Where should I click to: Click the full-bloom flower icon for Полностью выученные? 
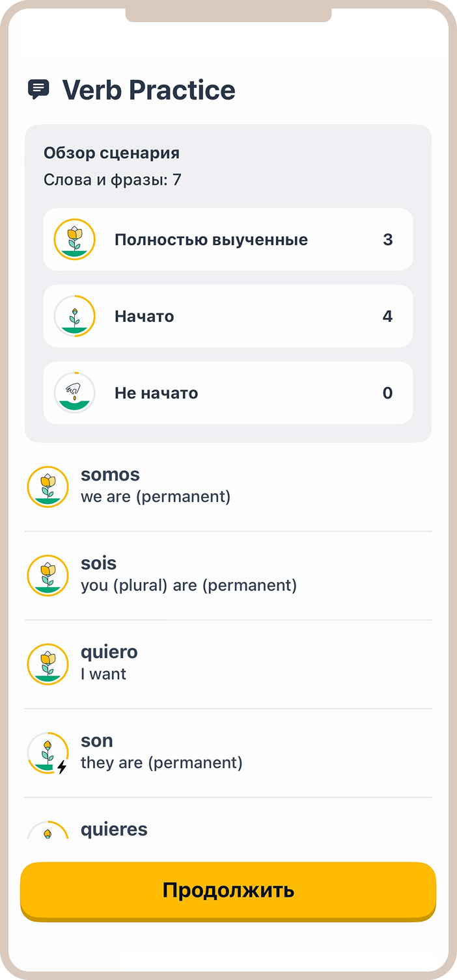pyautogui.click(x=75, y=239)
